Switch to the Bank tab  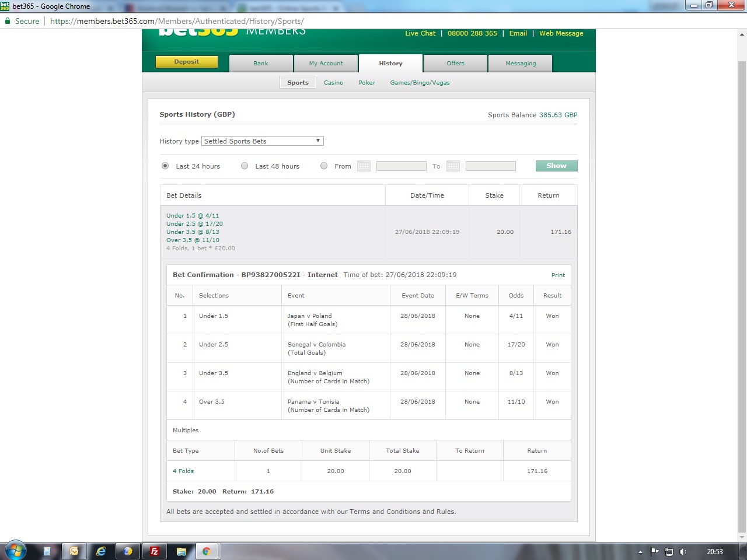[x=261, y=63]
